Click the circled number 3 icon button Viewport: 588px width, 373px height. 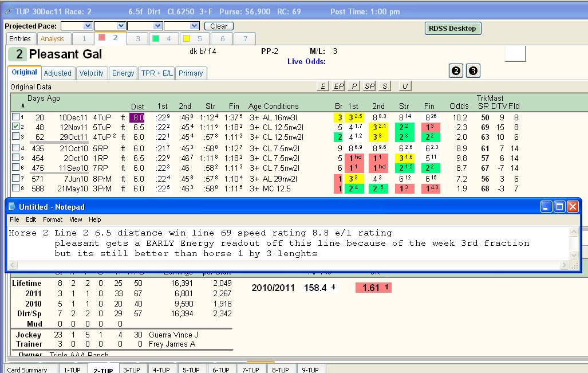tap(473, 71)
